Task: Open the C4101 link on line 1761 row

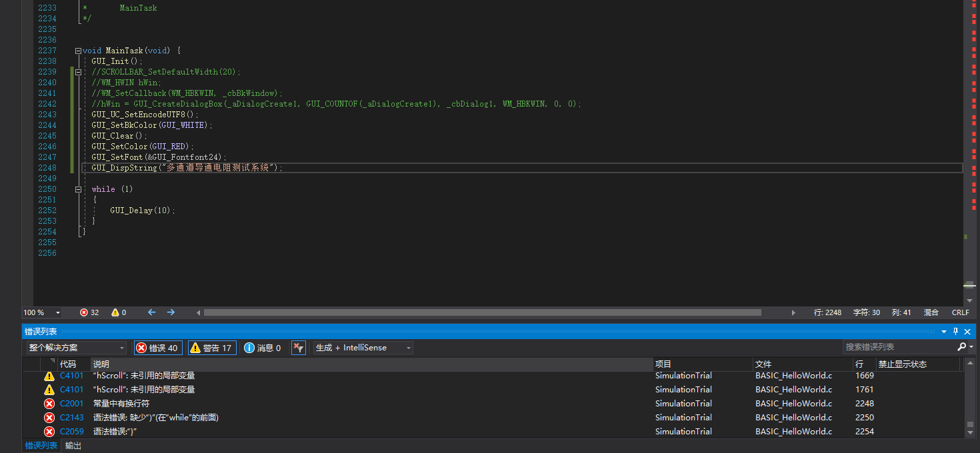Action: click(72, 390)
